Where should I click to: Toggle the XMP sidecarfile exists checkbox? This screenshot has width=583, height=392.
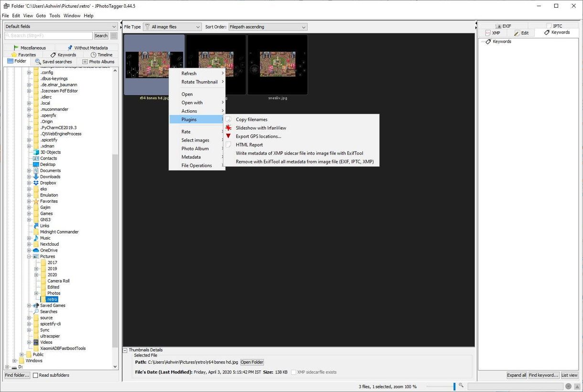(x=293, y=372)
